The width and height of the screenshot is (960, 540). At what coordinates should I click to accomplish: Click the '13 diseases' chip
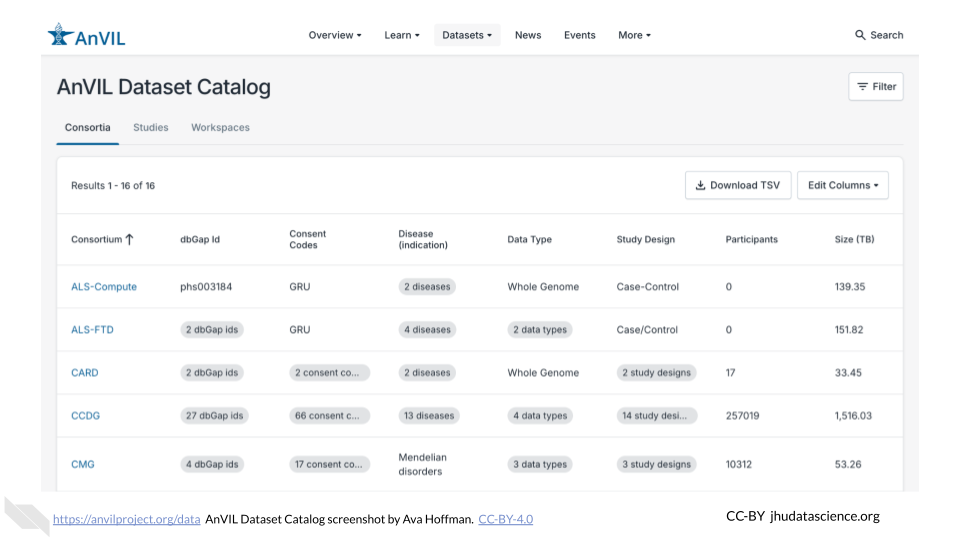coord(429,415)
